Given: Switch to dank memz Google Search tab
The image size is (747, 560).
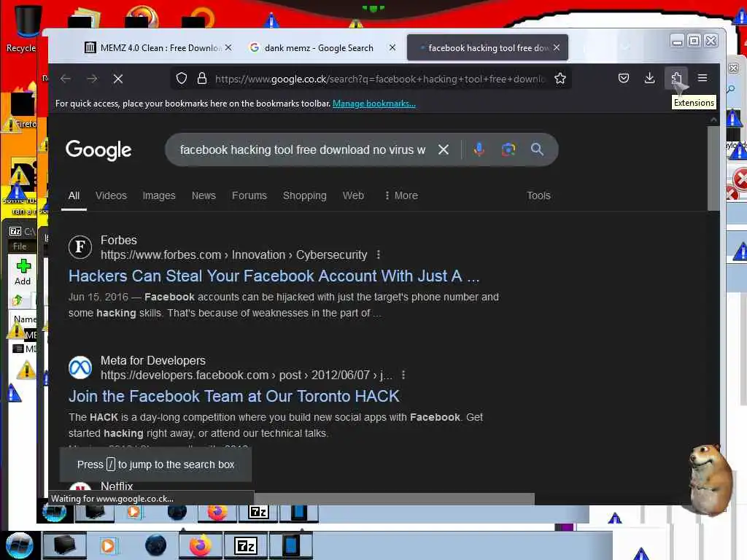Looking at the screenshot, I should pyautogui.click(x=318, y=47).
